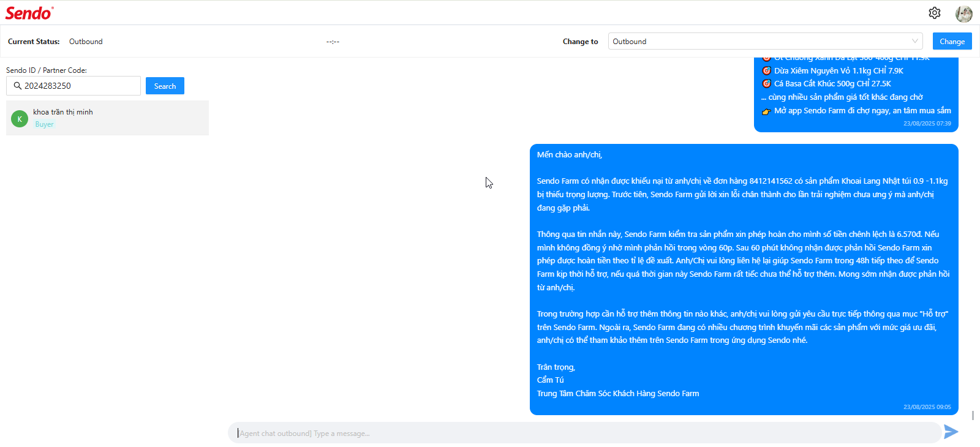Click timestamp 23/08/2025 09:05
Image resolution: width=980 pixels, height=447 pixels.
pos(927,407)
